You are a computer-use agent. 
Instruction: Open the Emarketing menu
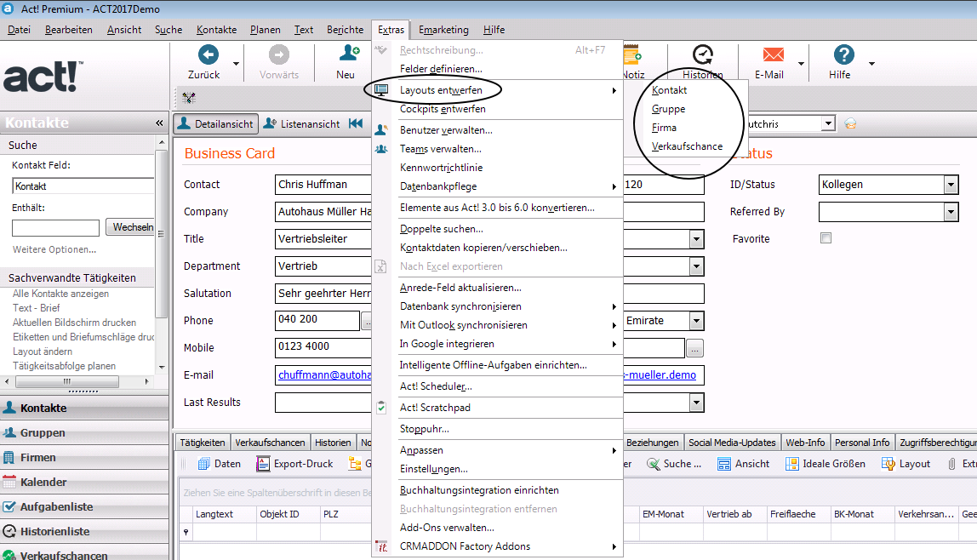click(443, 29)
